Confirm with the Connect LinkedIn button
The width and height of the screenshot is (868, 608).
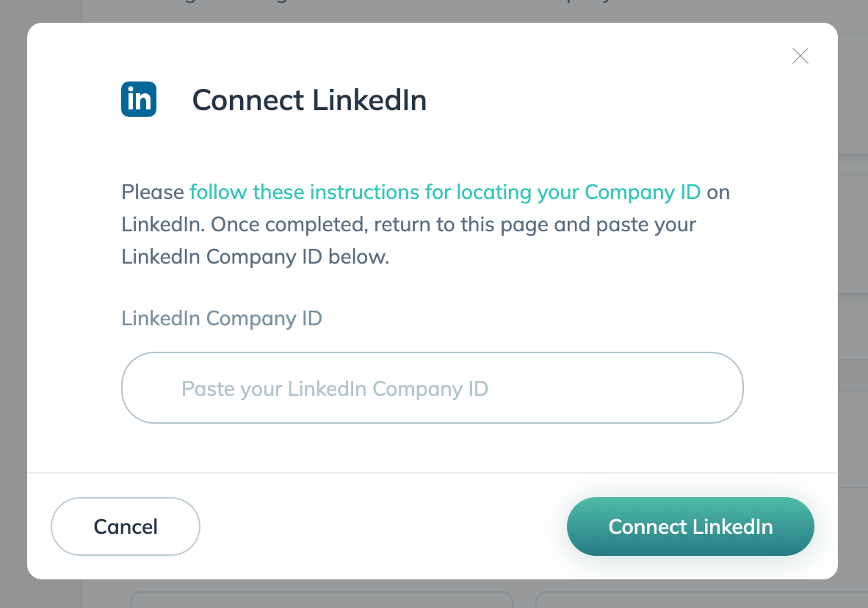[690, 526]
